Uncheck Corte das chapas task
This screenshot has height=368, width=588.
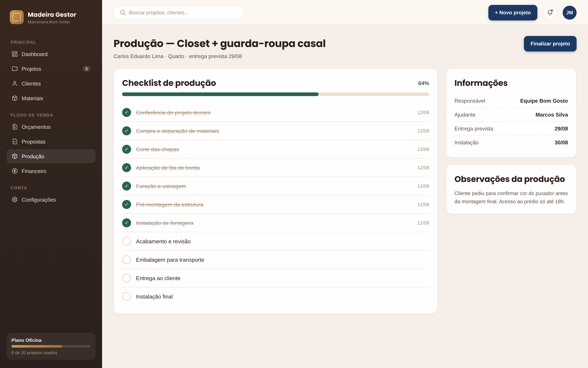(x=127, y=149)
